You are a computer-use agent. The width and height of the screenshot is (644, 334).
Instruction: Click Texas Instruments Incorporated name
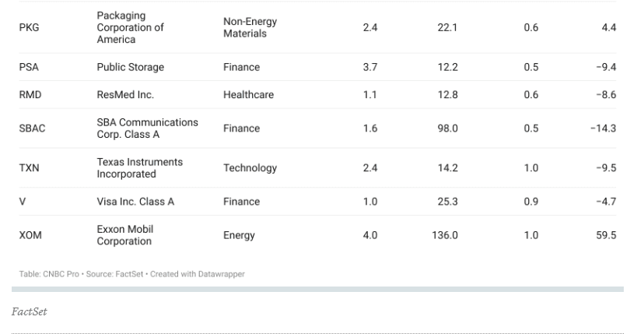tap(140, 168)
